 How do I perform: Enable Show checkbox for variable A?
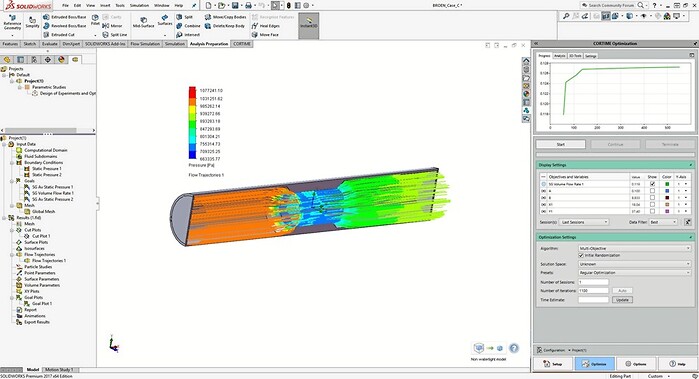click(653, 191)
